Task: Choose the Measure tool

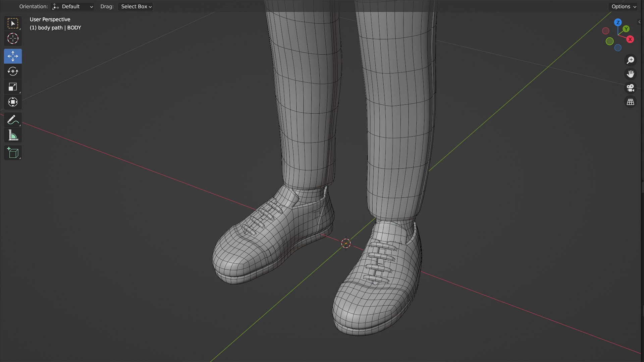Action: tap(13, 135)
